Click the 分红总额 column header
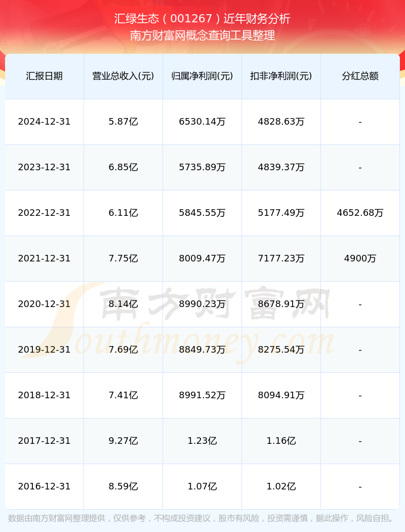This screenshot has width=405, height=532. pos(360,76)
